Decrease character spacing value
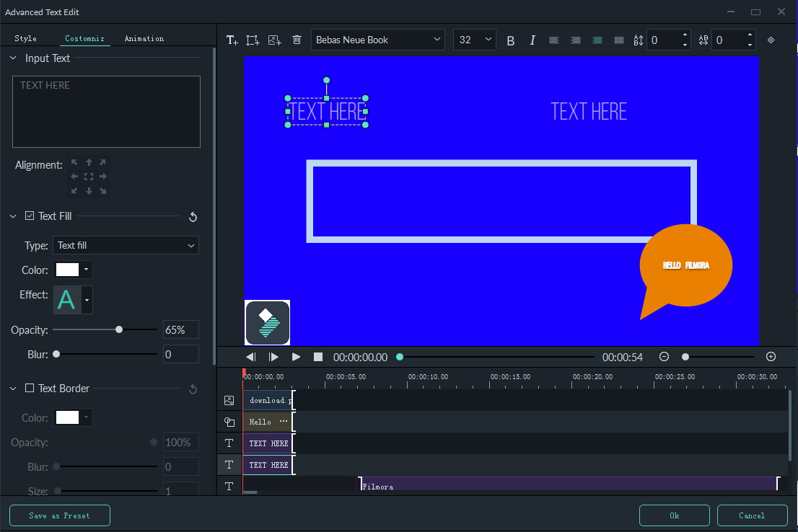Image resolution: width=798 pixels, height=532 pixels. coord(750,45)
